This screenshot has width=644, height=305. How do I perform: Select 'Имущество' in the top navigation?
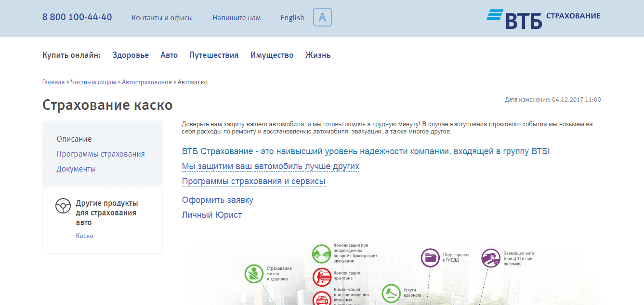tap(272, 55)
